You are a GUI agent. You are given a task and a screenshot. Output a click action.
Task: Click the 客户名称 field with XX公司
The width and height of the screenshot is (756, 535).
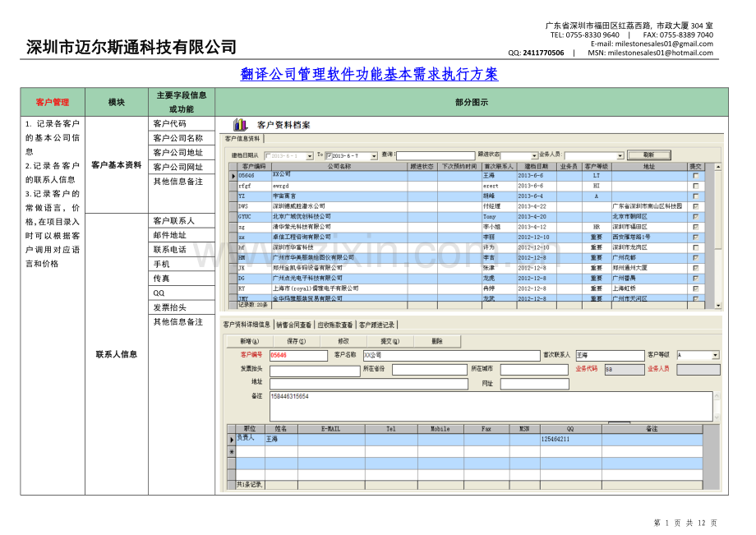(451, 356)
